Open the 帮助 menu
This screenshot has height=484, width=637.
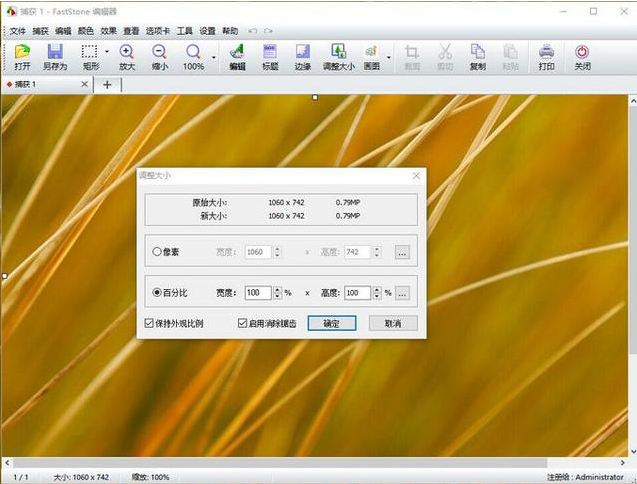pos(230,31)
